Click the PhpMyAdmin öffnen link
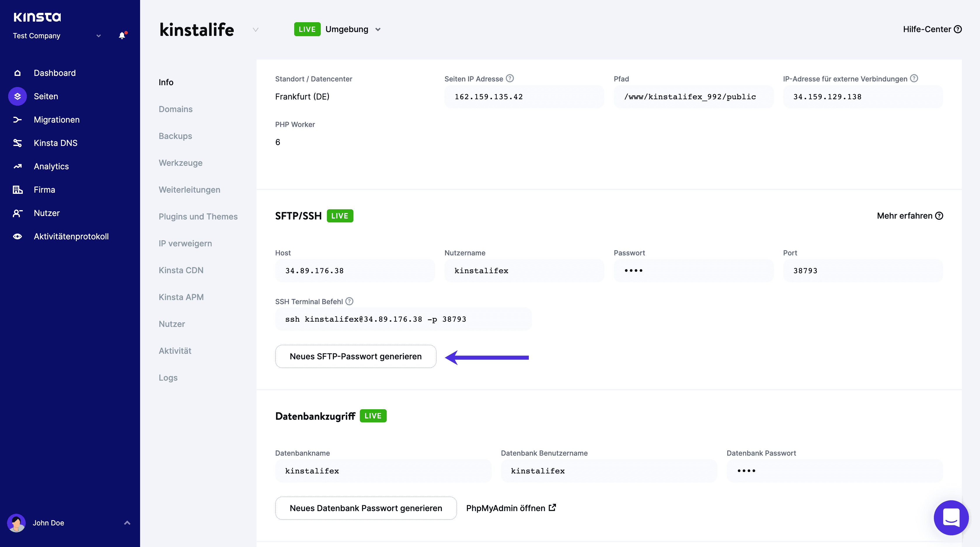Viewport: 980px width, 547px height. pyautogui.click(x=510, y=508)
